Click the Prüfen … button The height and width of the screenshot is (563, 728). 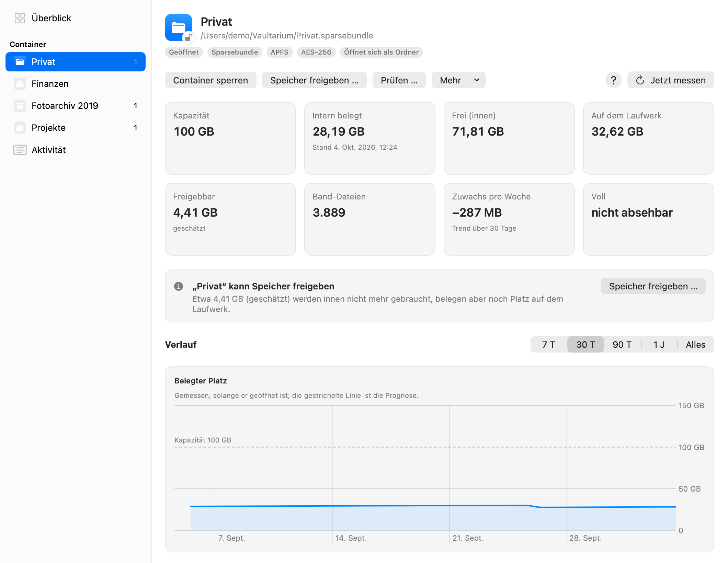tap(399, 80)
